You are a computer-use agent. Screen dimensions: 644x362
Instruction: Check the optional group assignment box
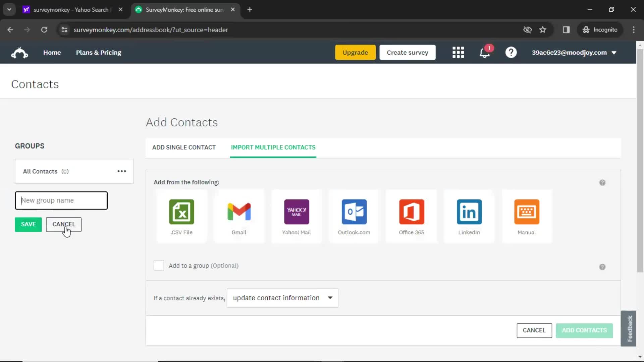pyautogui.click(x=159, y=266)
